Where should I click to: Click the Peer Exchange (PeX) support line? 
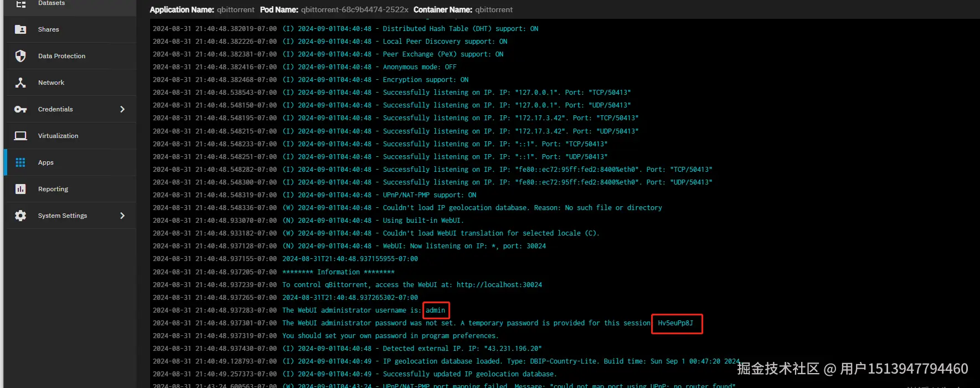pyautogui.click(x=328, y=54)
